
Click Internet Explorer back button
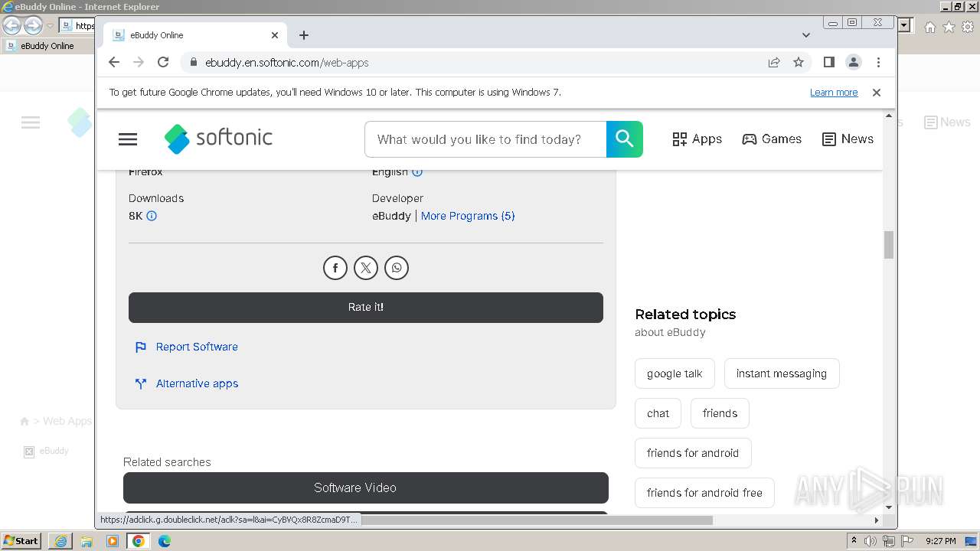coord(11,26)
